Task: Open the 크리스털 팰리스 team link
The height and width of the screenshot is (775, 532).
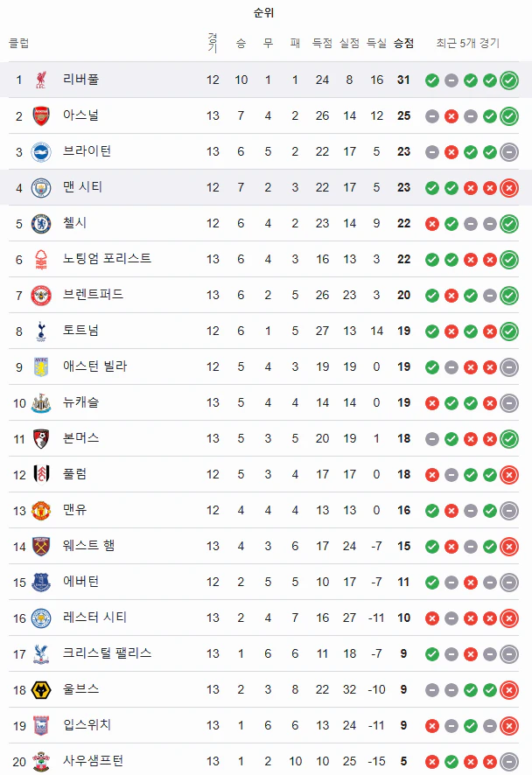Action: (x=107, y=653)
